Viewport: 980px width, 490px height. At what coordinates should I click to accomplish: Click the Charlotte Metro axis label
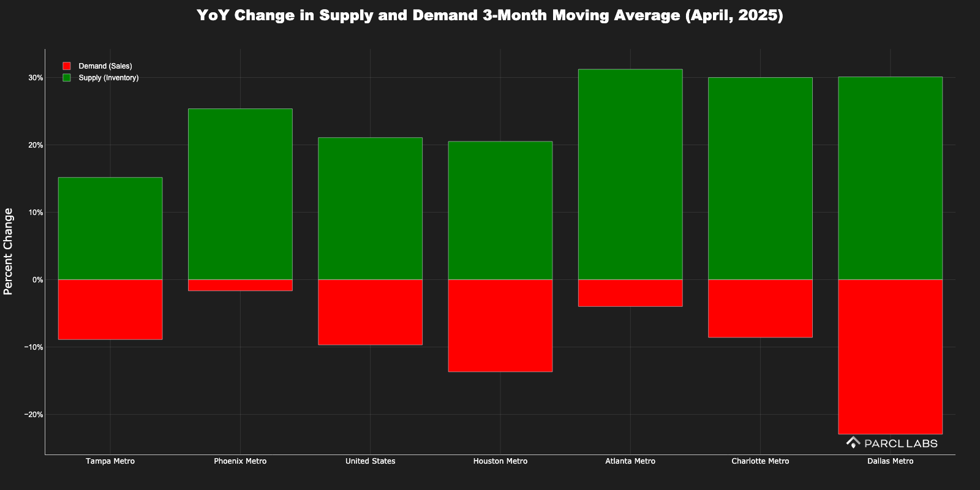(x=760, y=461)
